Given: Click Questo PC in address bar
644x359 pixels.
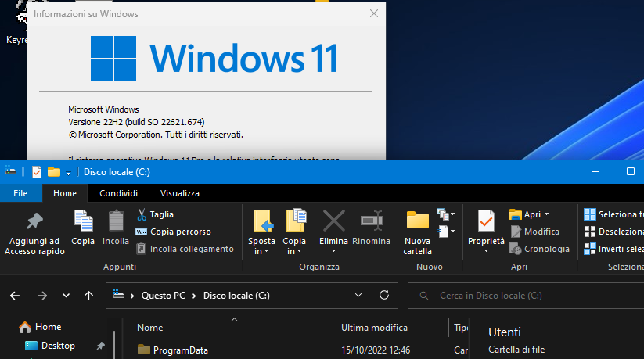Looking at the screenshot, I should click(x=164, y=296).
